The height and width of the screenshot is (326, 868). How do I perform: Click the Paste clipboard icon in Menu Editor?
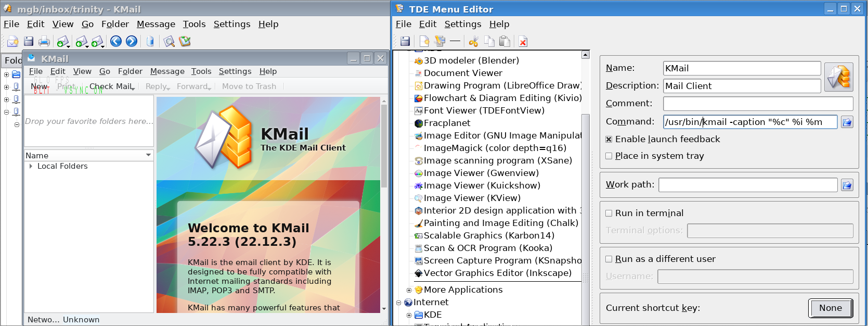coord(504,41)
